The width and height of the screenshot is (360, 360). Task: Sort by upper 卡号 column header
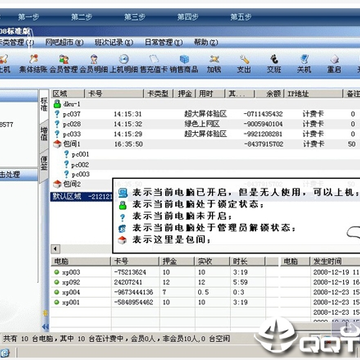(114, 94)
